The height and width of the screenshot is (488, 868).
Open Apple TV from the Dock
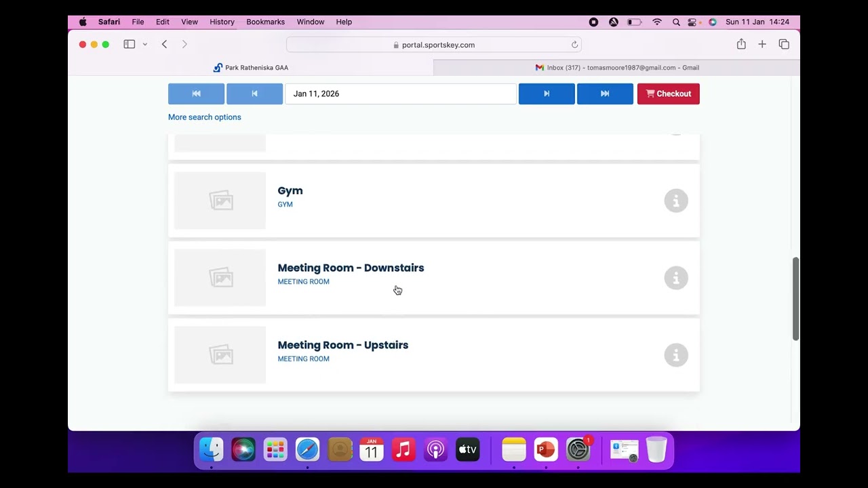[468, 449]
